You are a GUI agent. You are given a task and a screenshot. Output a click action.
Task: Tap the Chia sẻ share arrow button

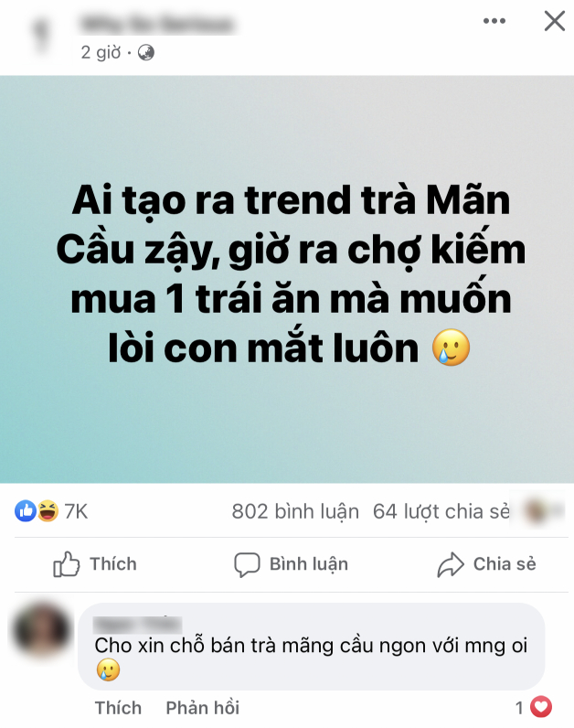click(487, 564)
